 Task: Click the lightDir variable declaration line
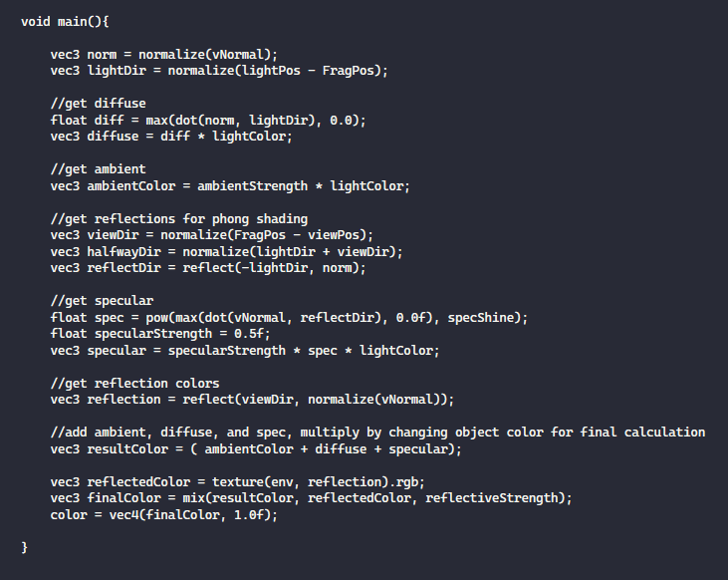[x=219, y=71]
